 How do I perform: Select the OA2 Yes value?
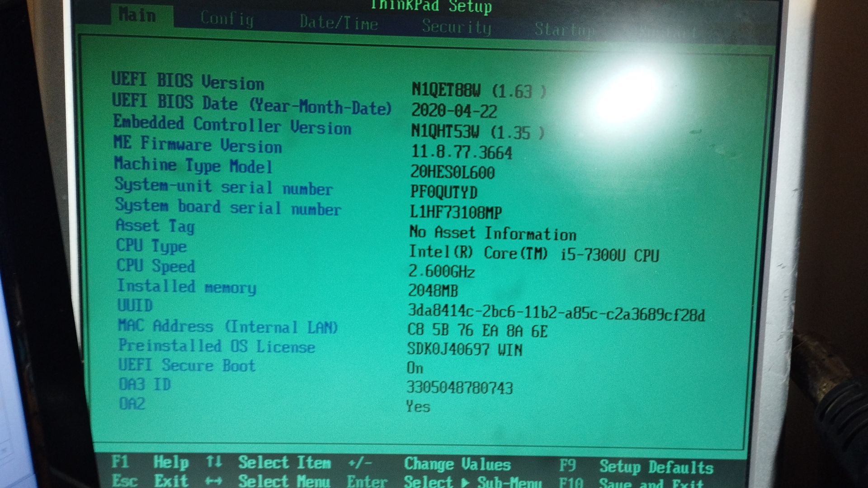pos(418,407)
